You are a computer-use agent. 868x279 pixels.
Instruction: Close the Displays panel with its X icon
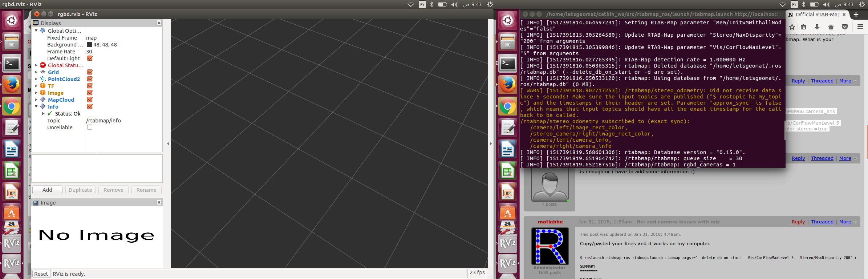[159, 23]
